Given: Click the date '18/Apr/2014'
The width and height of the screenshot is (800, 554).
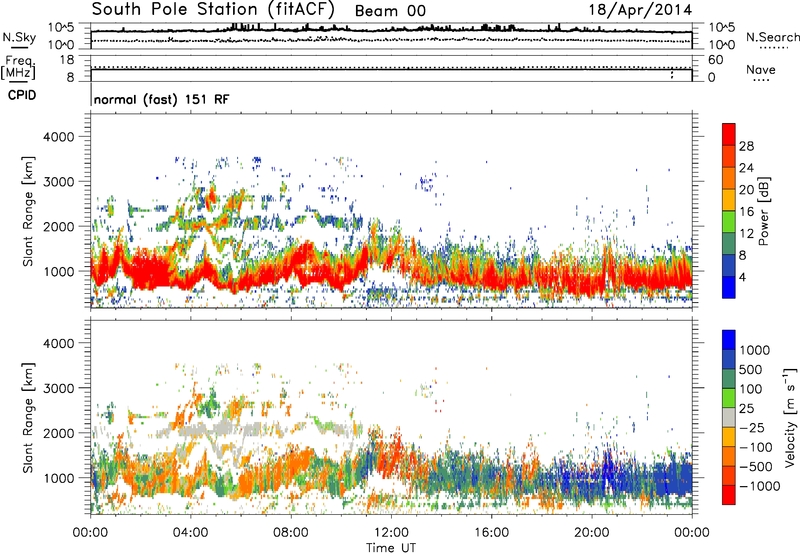Looking at the screenshot, I should tap(640, 10).
